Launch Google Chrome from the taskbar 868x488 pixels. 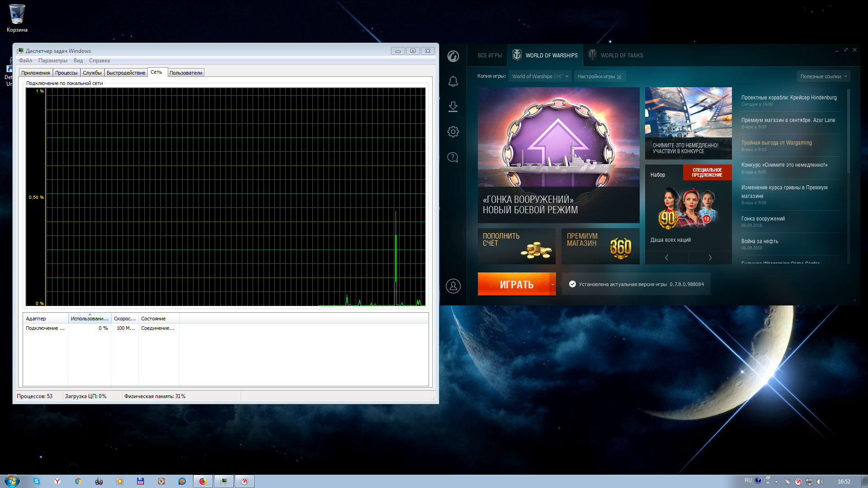click(x=78, y=481)
